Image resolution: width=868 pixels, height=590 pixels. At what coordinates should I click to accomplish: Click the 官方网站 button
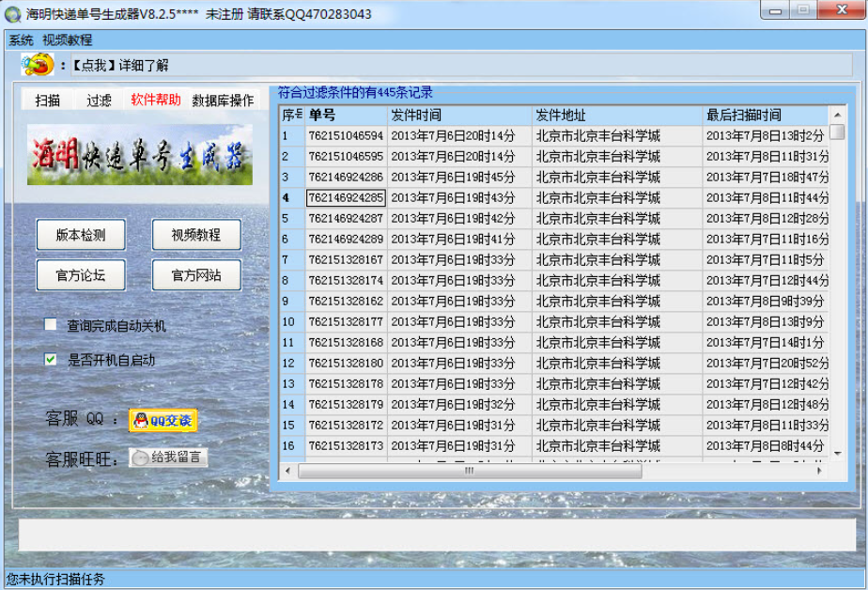point(196,275)
